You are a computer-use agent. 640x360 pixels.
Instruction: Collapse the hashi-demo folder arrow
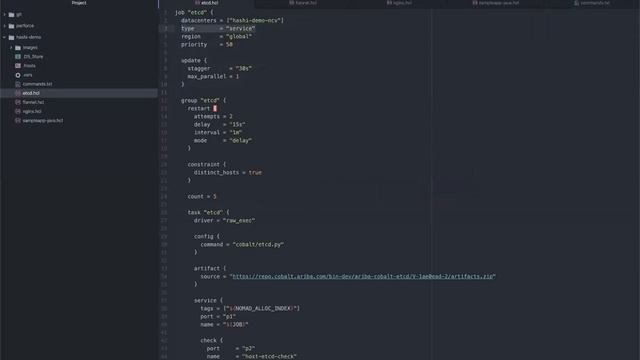4,37
